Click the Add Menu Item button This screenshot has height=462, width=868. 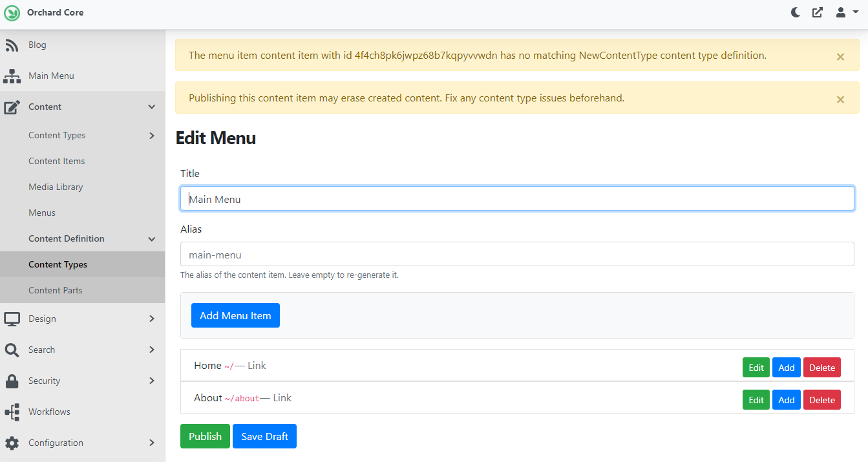click(x=235, y=315)
